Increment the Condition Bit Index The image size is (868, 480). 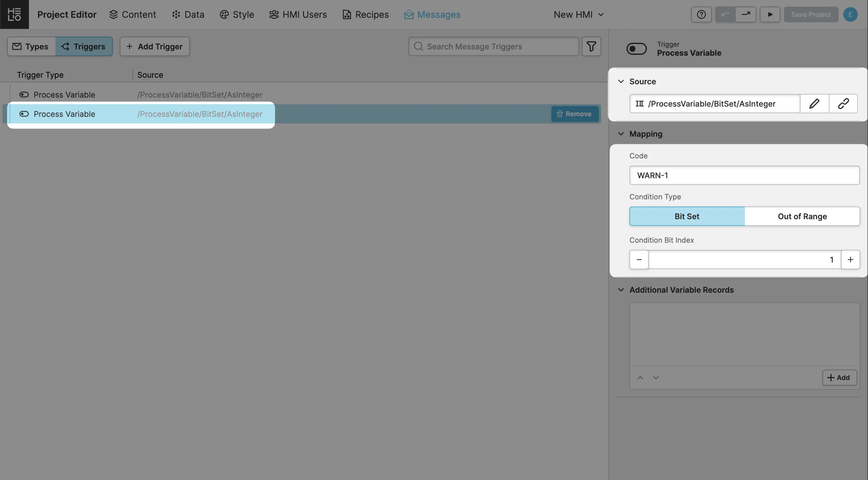(x=850, y=260)
